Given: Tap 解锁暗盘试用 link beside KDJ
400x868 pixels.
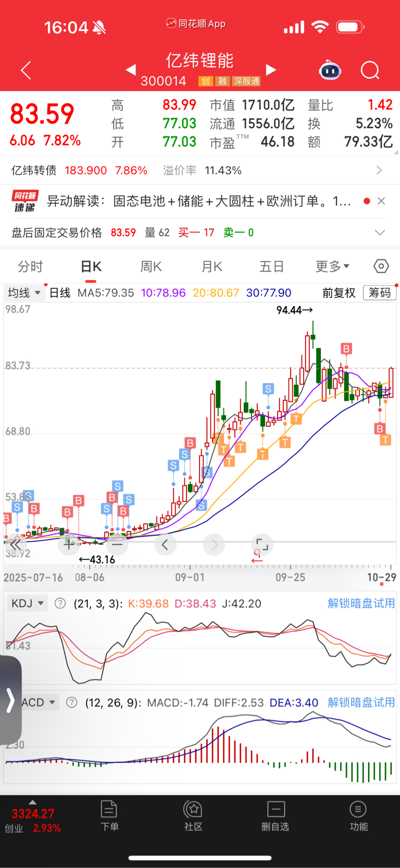Looking at the screenshot, I should (361, 604).
